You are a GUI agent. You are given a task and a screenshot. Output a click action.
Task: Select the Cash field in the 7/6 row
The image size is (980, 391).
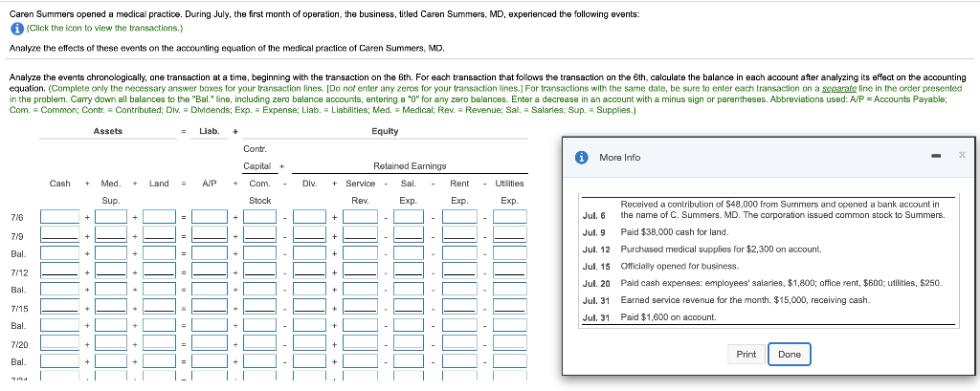point(60,217)
